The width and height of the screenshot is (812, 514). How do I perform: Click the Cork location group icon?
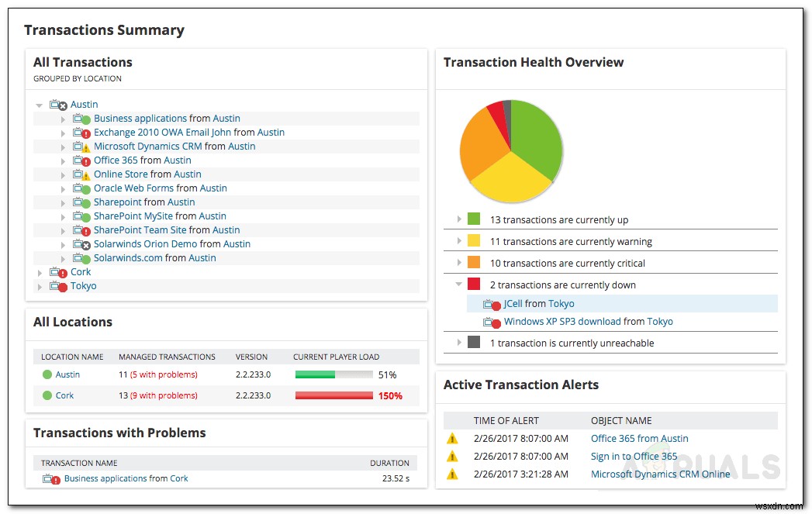pos(58,273)
